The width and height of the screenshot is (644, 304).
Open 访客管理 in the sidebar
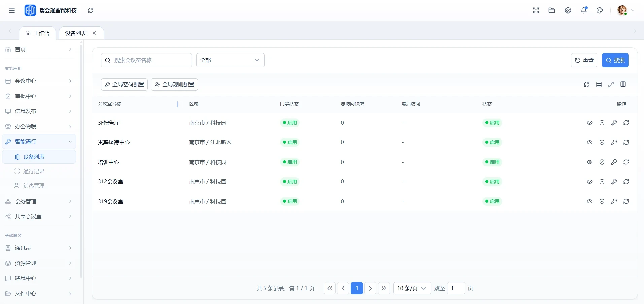(x=39, y=185)
